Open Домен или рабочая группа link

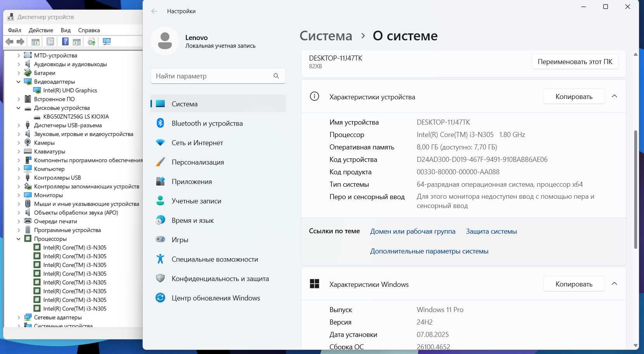413,231
